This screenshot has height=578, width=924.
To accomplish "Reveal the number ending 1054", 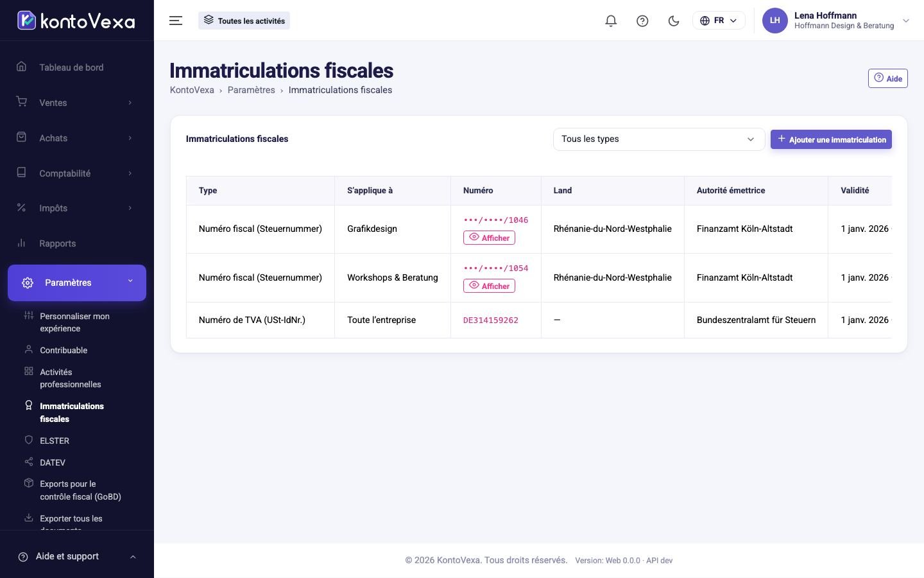I will coord(489,286).
